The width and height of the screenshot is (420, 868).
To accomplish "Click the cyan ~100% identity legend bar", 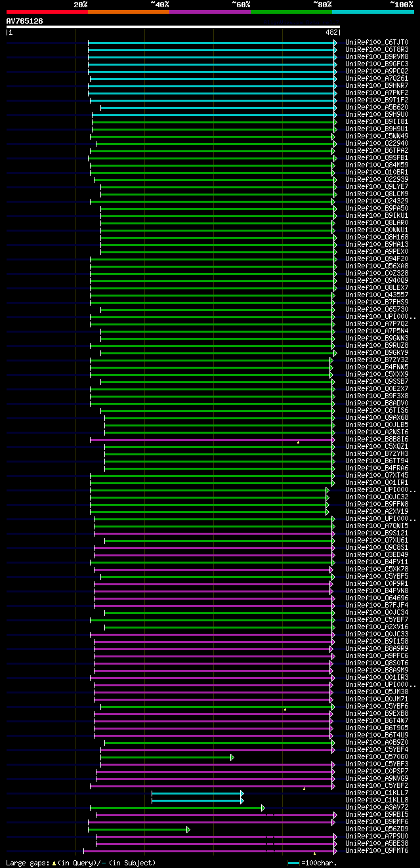I will point(373,12).
